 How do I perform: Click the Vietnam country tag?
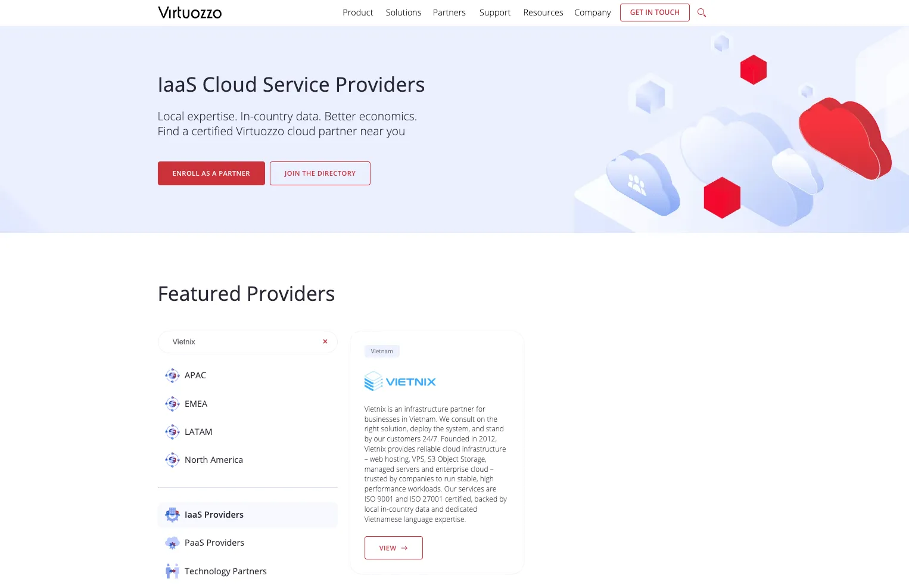[382, 351]
